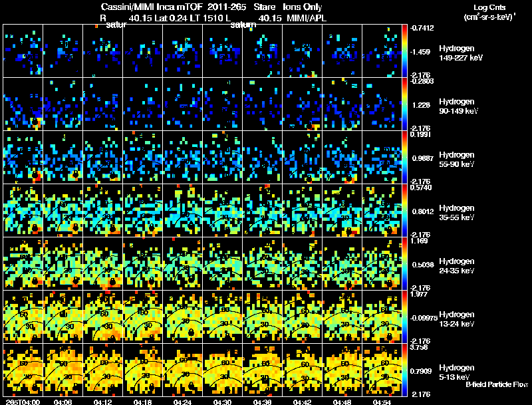The image size is (532, 405).
Task: Open the 149-227 keV image panel at 04:00
Action: point(23,51)
